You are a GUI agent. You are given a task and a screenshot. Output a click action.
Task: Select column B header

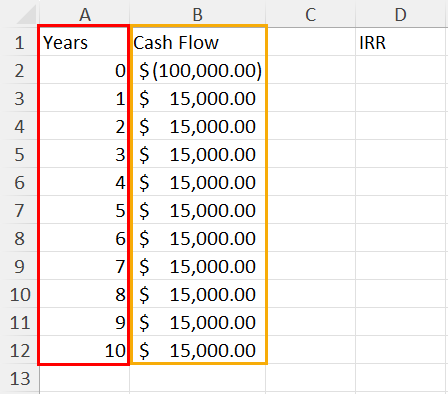[x=198, y=14]
